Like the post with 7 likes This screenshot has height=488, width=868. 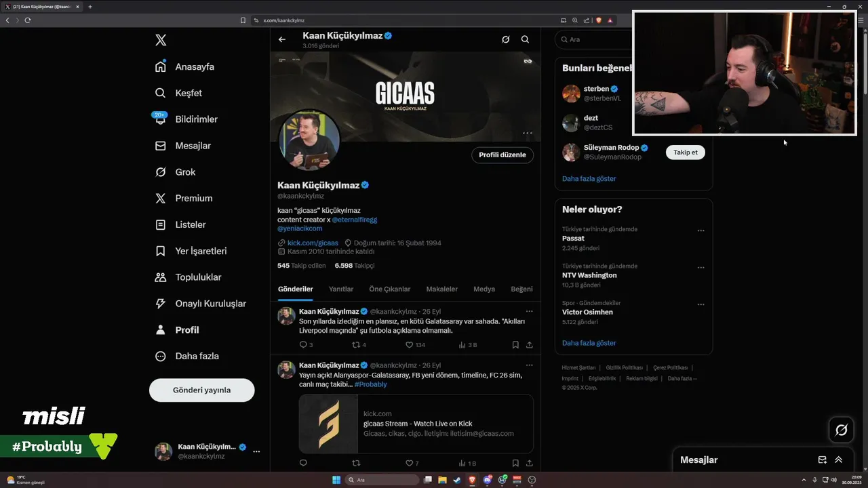[412, 464]
